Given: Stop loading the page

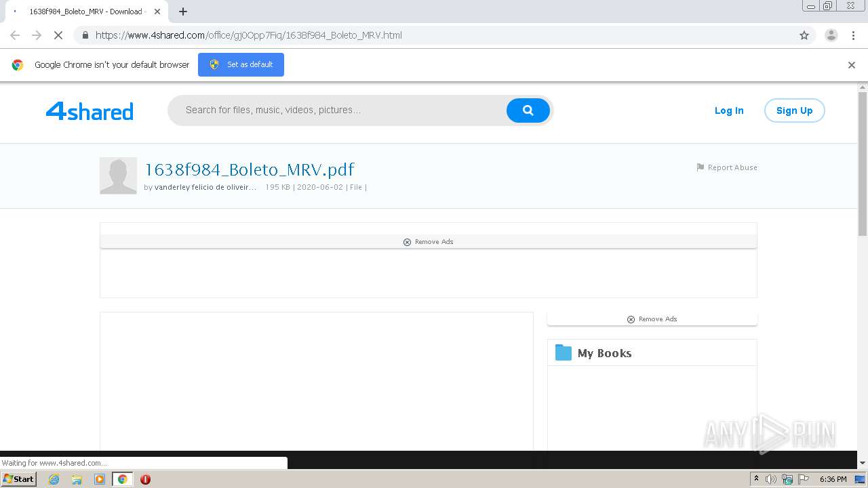Looking at the screenshot, I should point(58,35).
